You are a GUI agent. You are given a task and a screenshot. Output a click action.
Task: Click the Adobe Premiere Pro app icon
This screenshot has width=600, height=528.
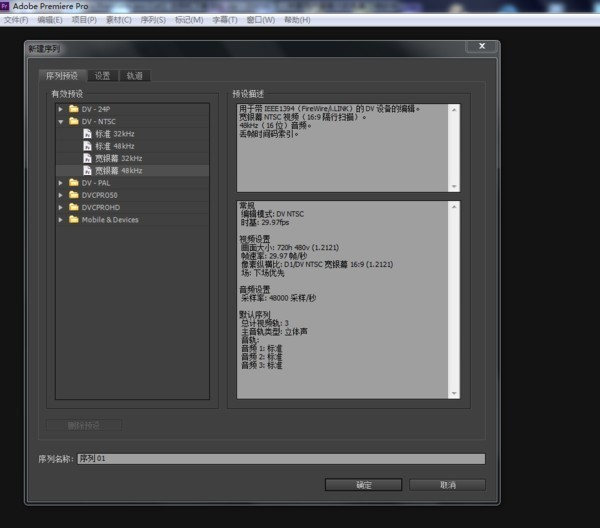click(x=5, y=6)
